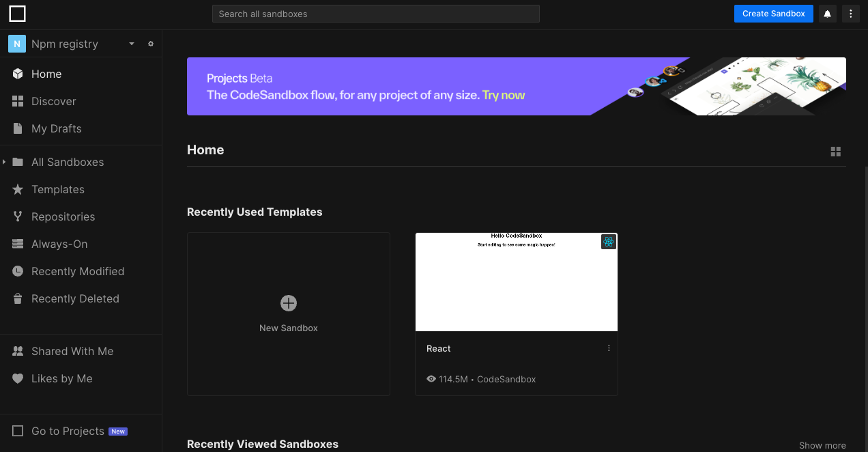Expand the All Sandboxes tree arrow
Viewport: 868px width, 452px height.
click(x=4, y=162)
